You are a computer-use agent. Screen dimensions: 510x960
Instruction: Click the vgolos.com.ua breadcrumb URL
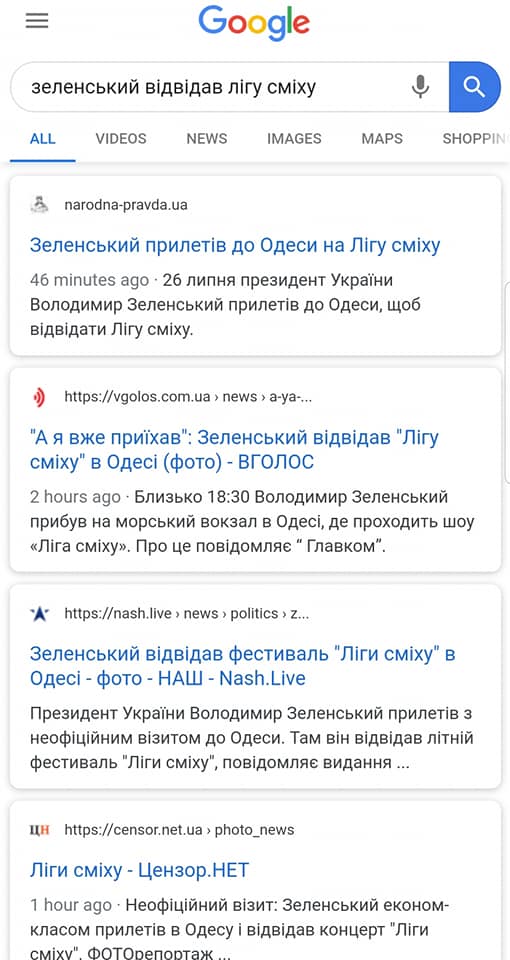click(189, 397)
